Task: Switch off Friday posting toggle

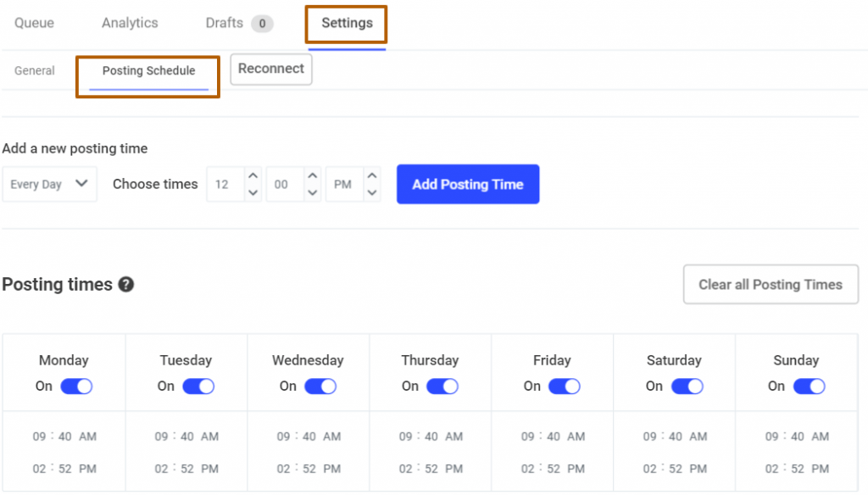Action: (565, 386)
